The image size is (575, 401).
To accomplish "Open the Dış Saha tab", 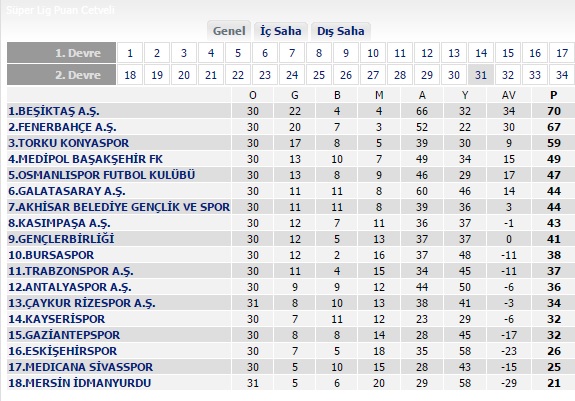I will coord(341,31).
